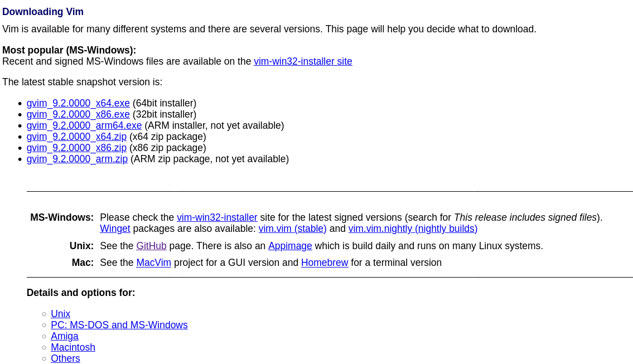Click the Others details link
Screen dimensions: 633x364
click(65, 358)
